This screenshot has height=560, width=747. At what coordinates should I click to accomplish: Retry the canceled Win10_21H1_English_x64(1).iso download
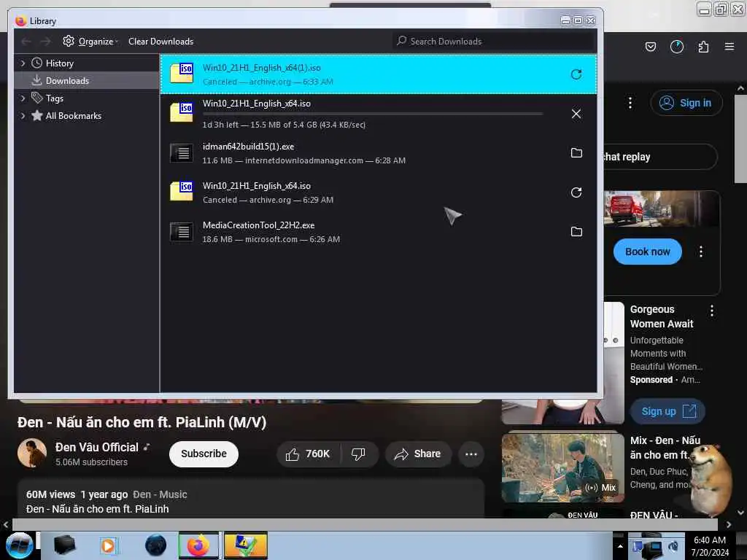576,74
